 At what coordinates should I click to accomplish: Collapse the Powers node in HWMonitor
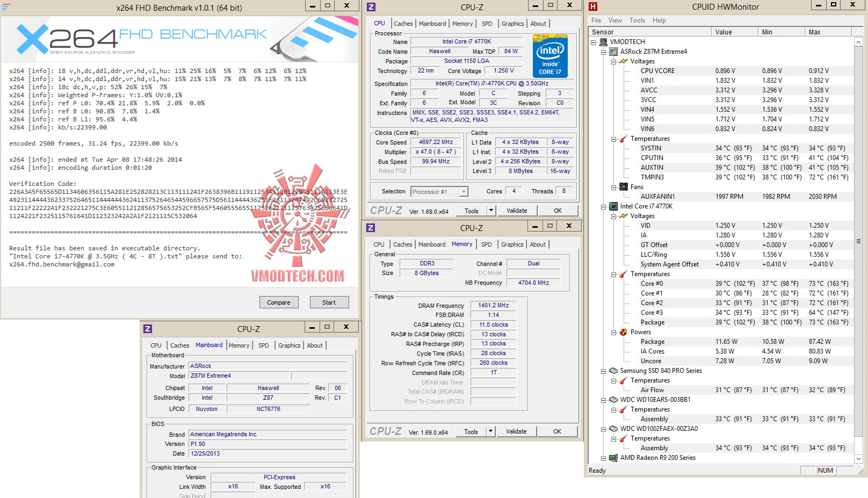tap(613, 332)
